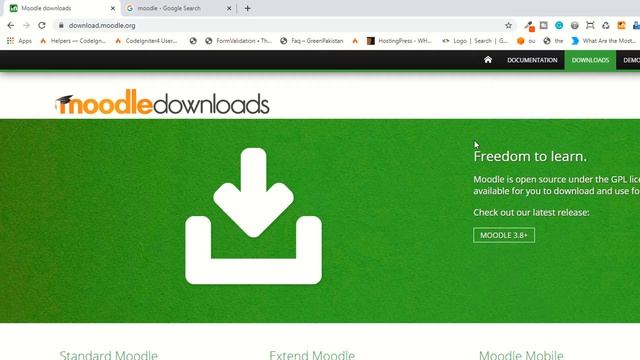640x360 pixels.
Task: Reload the page with the refresh icon
Action: pyautogui.click(x=42, y=25)
